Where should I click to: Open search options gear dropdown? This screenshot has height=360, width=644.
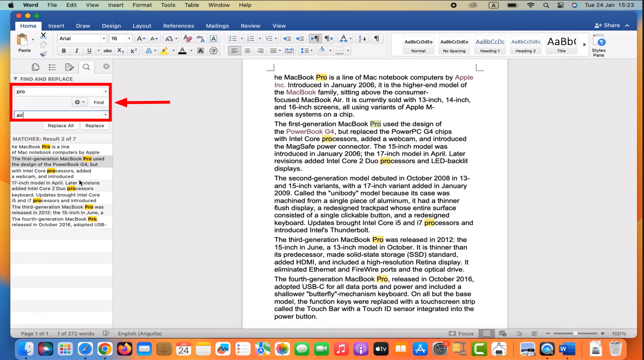79,102
